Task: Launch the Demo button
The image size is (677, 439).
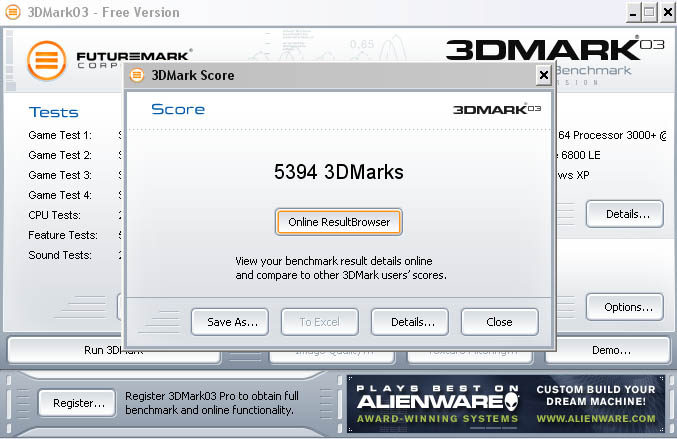Action: 608,350
